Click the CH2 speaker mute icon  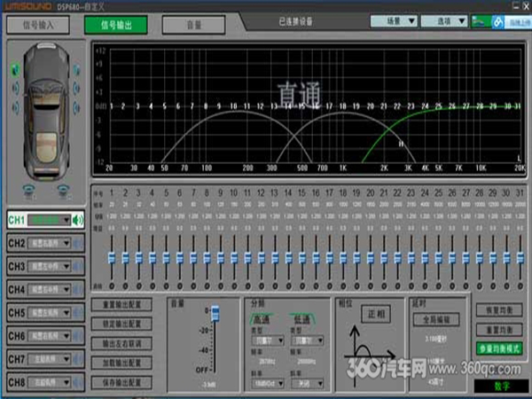coord(77,243)
